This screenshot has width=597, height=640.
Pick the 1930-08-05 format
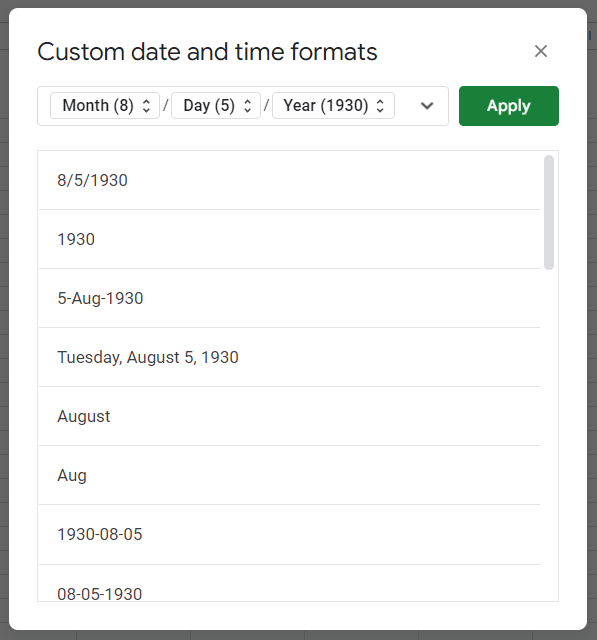[x=289, y=535]
